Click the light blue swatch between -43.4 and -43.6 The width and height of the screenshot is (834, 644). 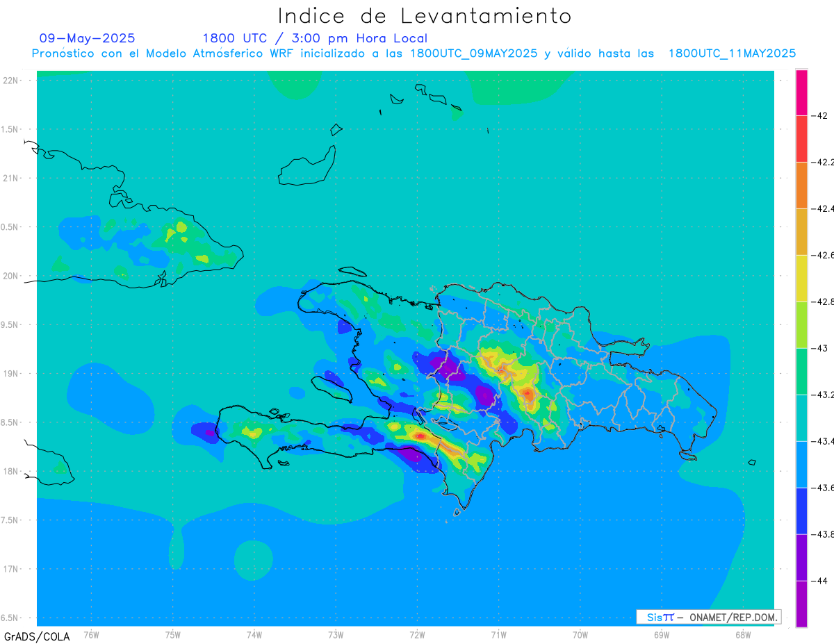(801, 465)
